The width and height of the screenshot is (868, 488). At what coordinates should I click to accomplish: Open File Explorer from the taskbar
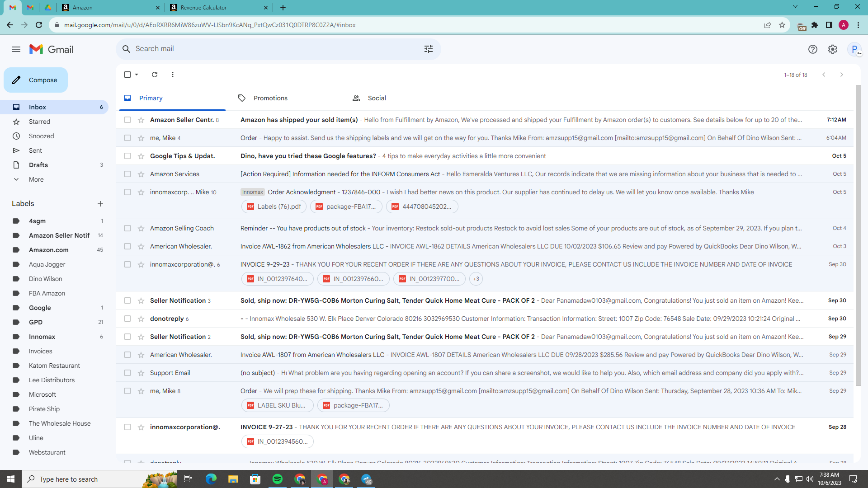click(233, 479)
